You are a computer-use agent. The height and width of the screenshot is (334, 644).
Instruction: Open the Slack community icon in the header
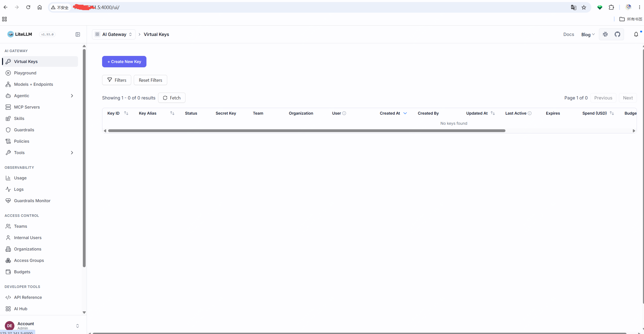pyautogui.click(x=605, y=34)
